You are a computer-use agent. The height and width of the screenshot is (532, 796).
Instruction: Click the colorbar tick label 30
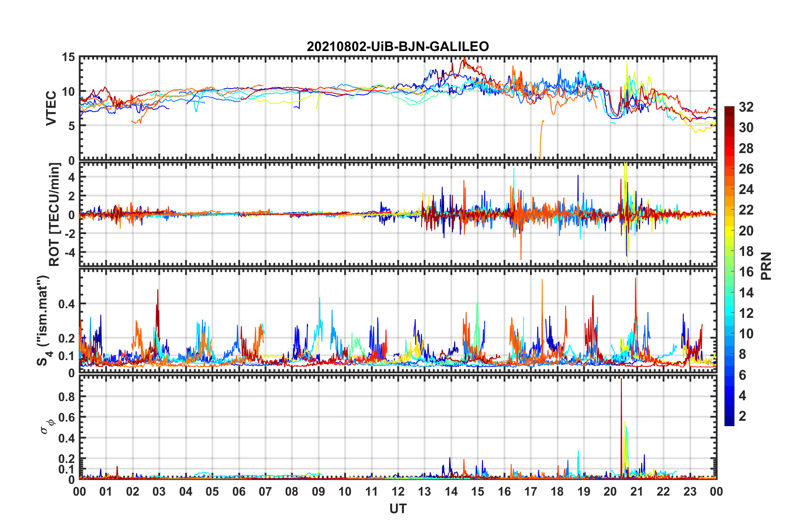click(746, 128)
